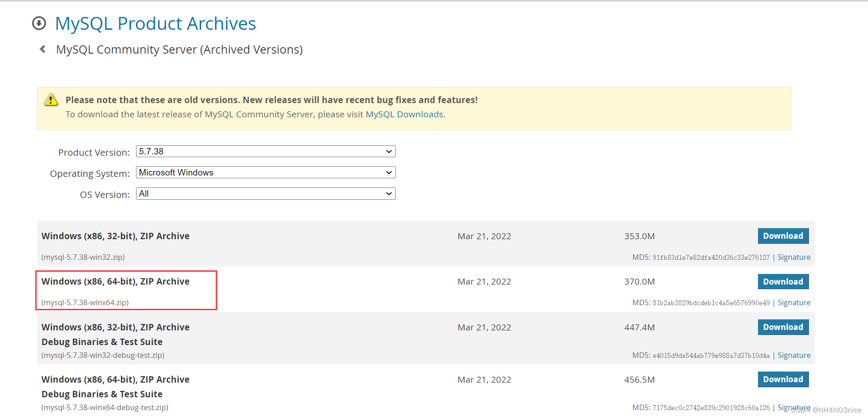Click the back arrow next to MySQL Community Server
Screen dimensions: 868x417
(x=43, y=49)
